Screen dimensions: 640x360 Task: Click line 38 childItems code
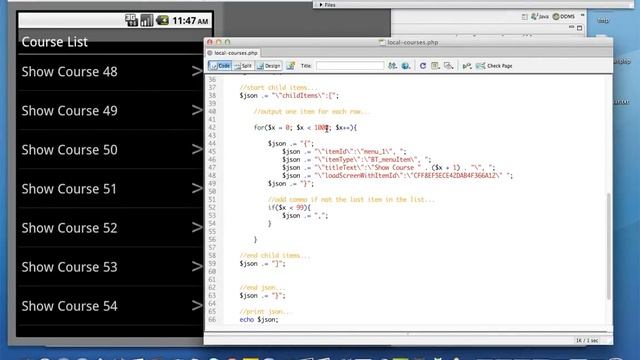click(x=289, y=96)
